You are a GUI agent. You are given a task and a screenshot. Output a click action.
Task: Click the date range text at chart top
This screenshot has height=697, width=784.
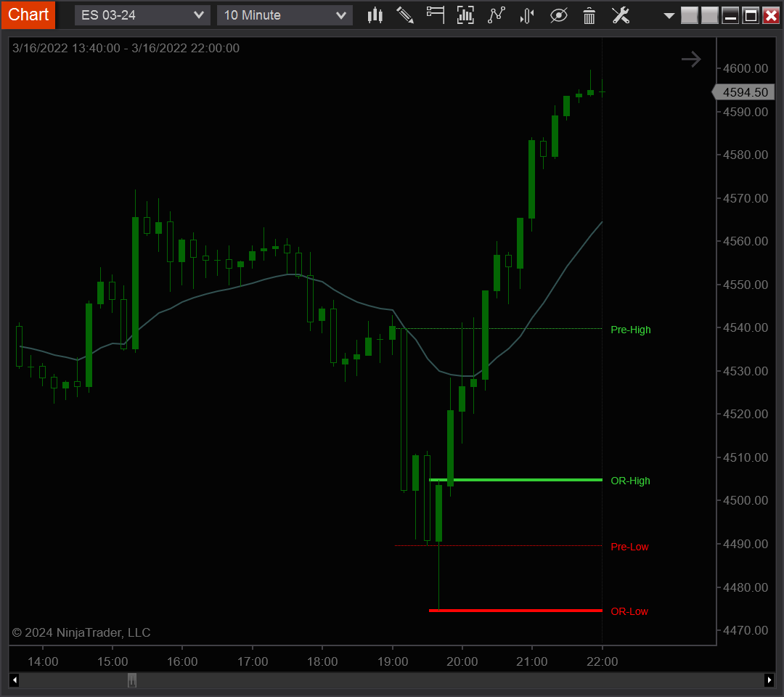(126, 48)
